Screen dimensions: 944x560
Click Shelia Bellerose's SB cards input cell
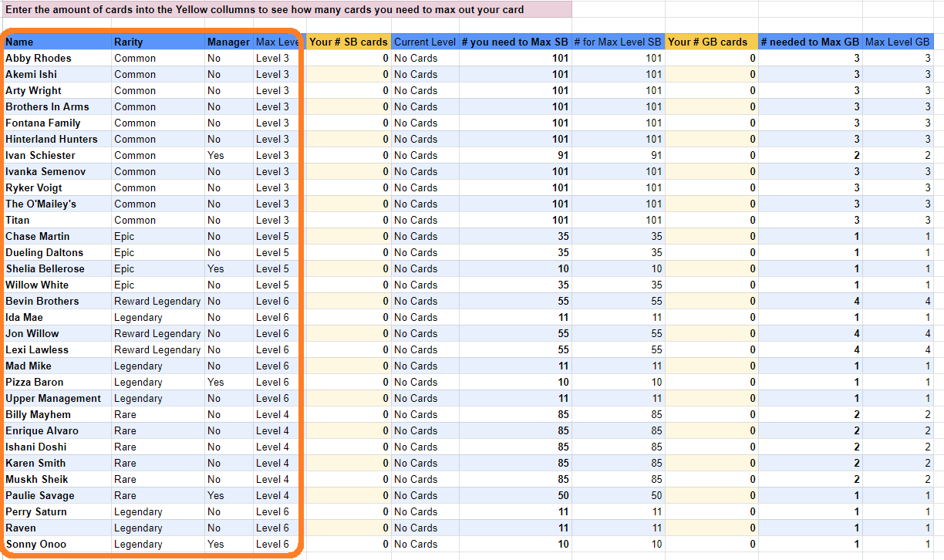coord(349,268)
